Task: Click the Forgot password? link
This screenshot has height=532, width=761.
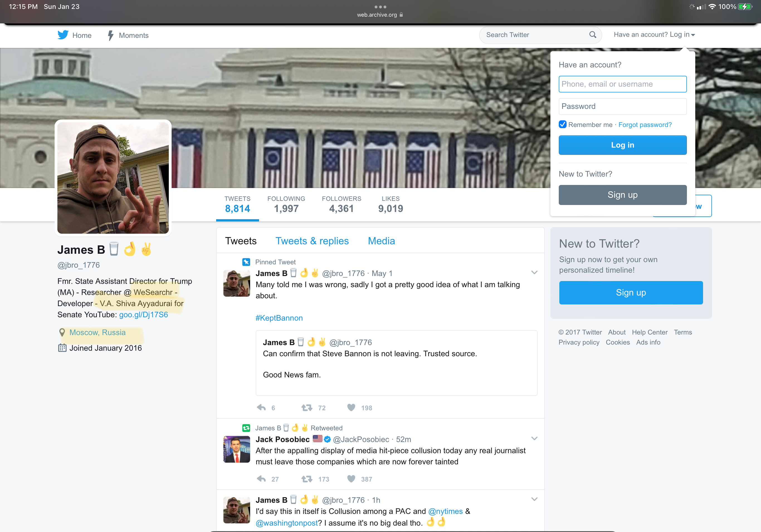Action: point(645,125)
